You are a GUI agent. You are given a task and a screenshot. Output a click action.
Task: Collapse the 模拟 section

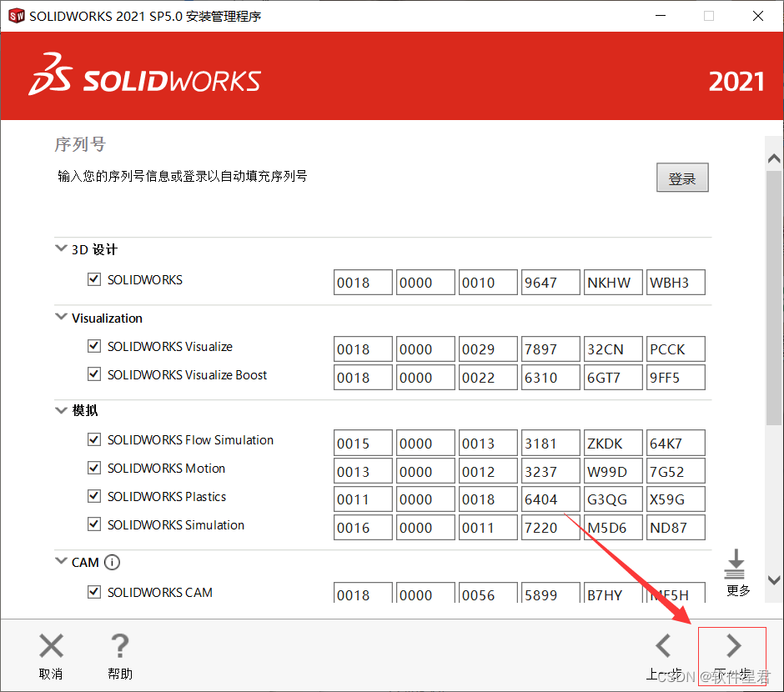point(61,411)
